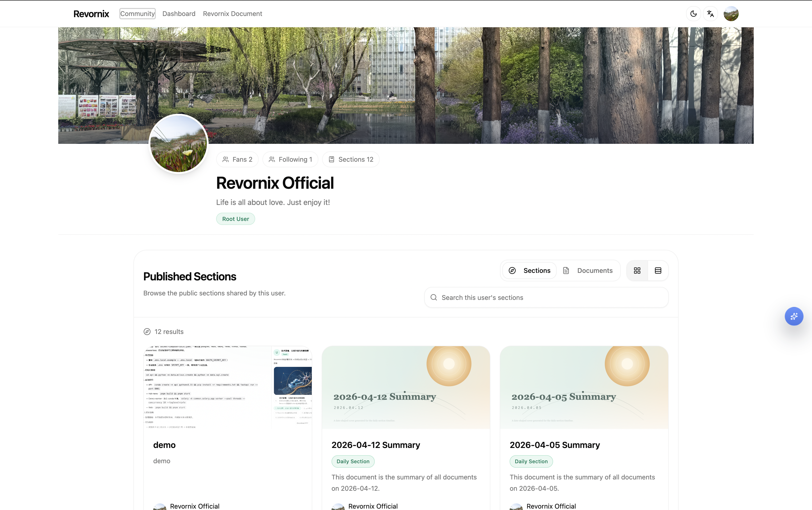The height and width of the screenshot is (510, 812).
Task: Click Daily Section tag on 2026-04-12 card
Action: coord(353,461)
